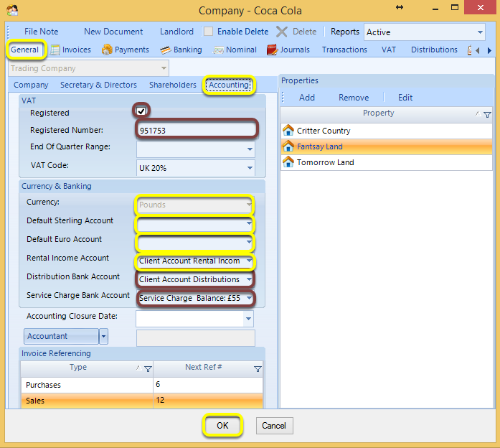
Task: Open Accounting Closure Date picker
Action: tap(248, 319)
